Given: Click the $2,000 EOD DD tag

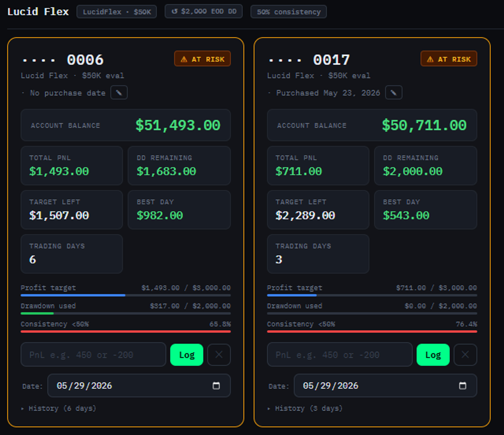Looking at the screenshot, I should point(204,11).
